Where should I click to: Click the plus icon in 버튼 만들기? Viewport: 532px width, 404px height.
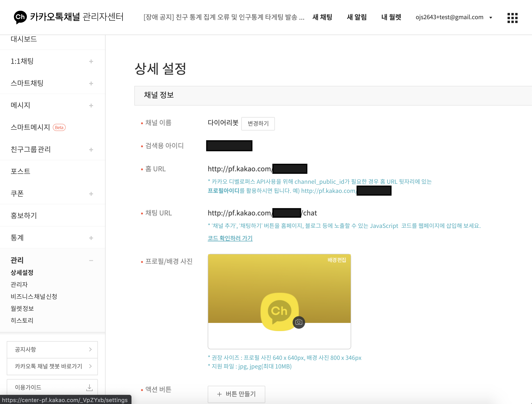coord(219,394)
